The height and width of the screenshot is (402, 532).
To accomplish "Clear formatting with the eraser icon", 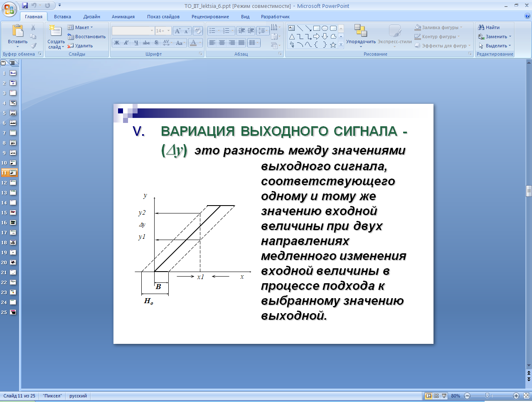I will point(198,31).
